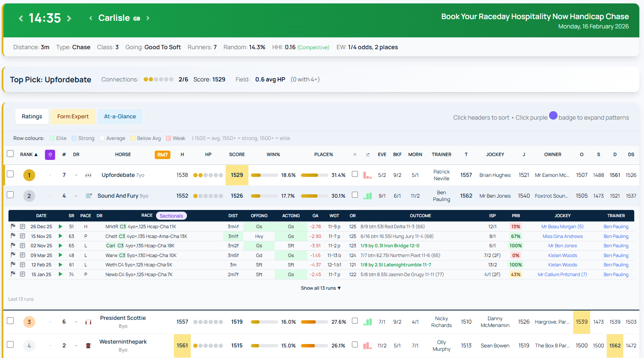Select President Scottie's row checkbox
644x358 pixels.
pos(10,322)
